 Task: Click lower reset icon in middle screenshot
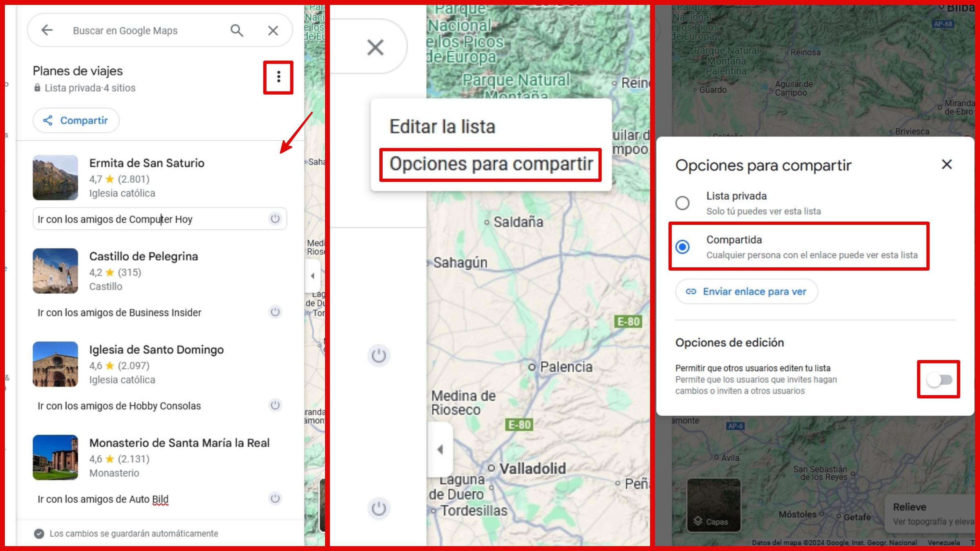378,508
